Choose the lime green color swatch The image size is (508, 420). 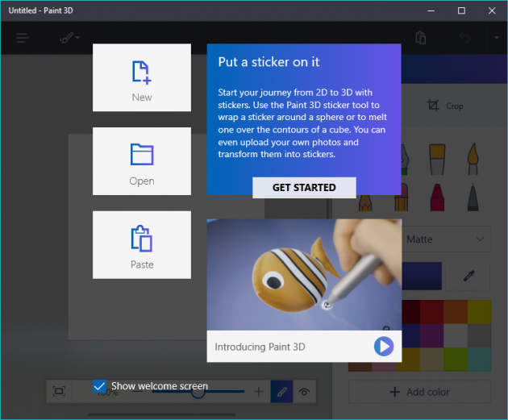click(x=456, y=360)
